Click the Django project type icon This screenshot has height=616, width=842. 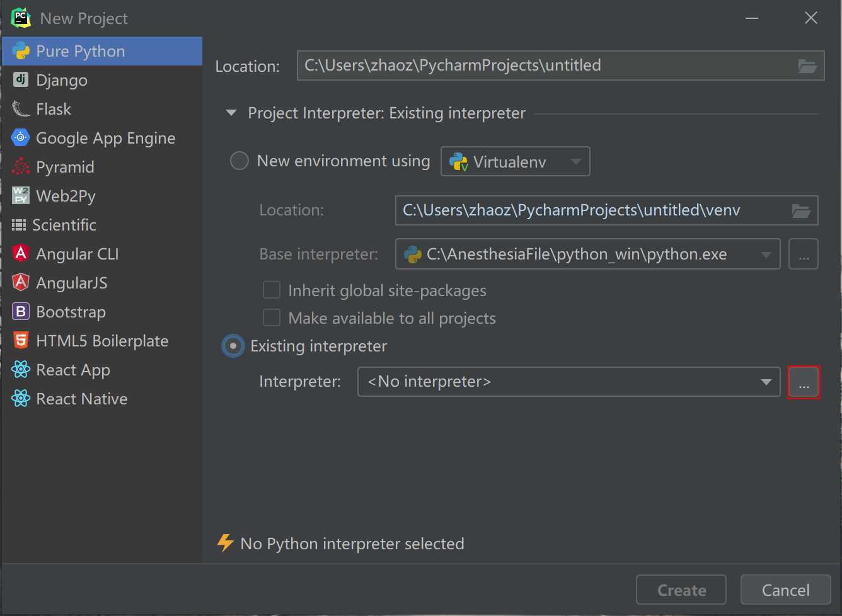[x=21, y=80]
